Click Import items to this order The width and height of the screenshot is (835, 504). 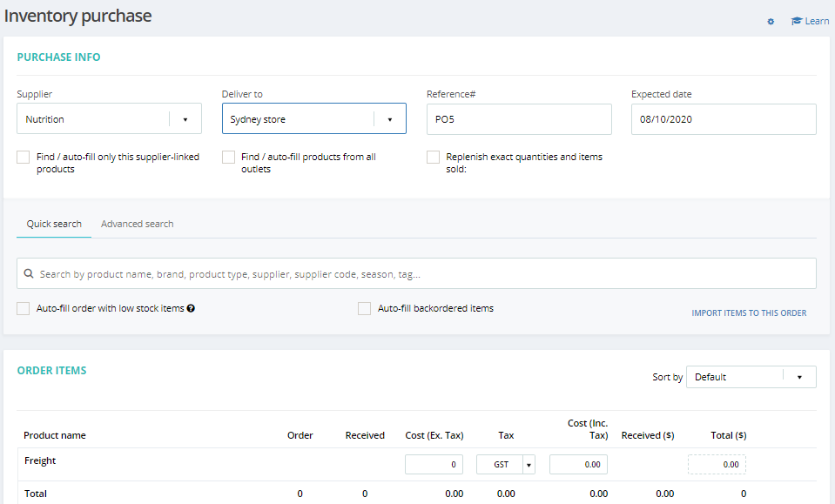tap(749, 313)
